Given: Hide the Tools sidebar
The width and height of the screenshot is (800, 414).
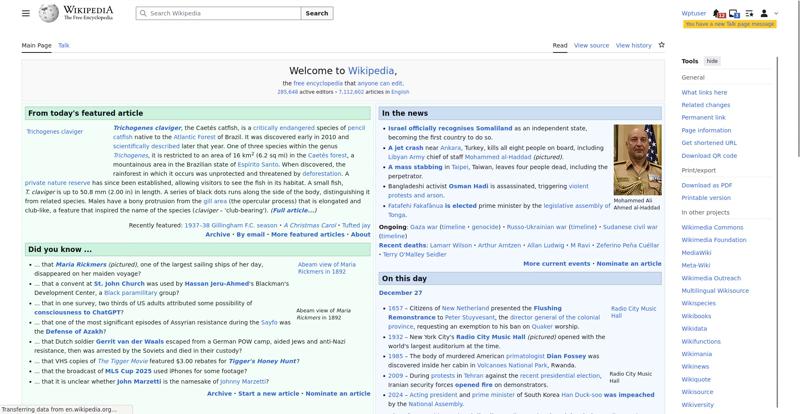Looking at the screenshot, I should (712, 61).
